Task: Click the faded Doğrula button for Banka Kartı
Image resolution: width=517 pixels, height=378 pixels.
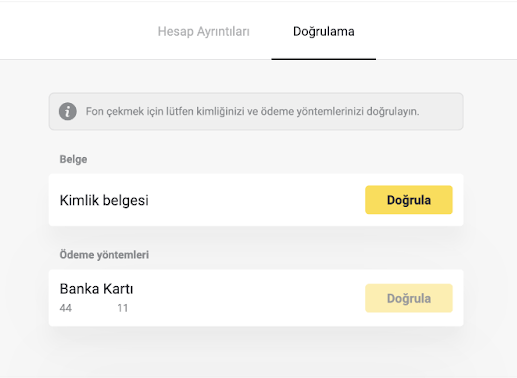Action: (x=409, y=298)
